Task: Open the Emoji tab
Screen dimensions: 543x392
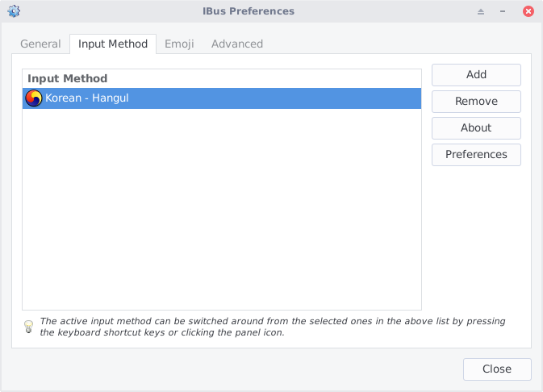Action: tap(179, 44)
